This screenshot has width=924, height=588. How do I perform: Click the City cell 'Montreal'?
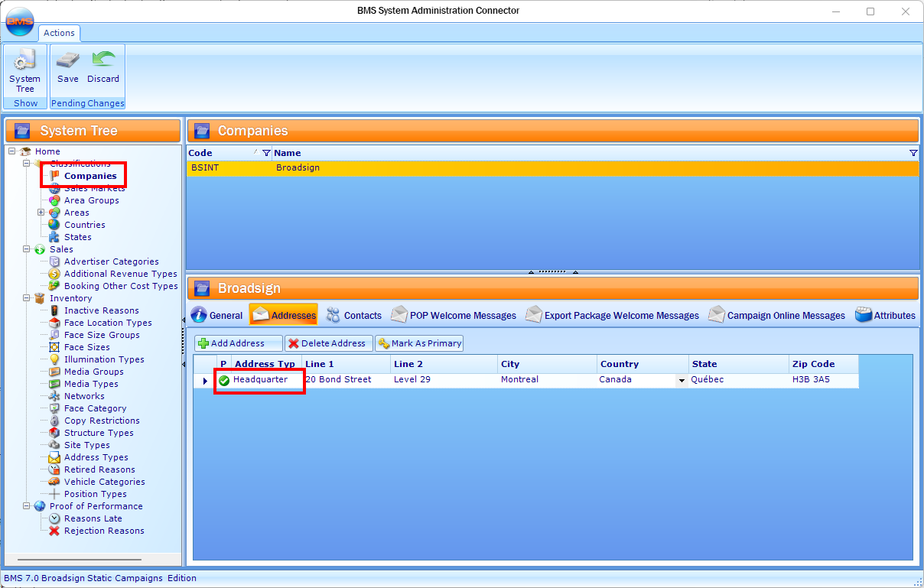tap(547, 380)
